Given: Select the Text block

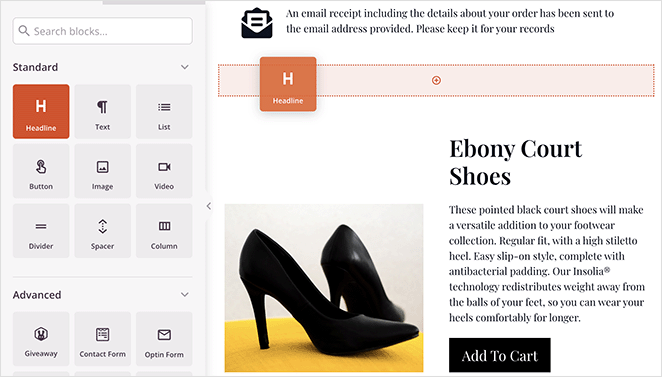Looking at the screenshot, I should [103, 111].
